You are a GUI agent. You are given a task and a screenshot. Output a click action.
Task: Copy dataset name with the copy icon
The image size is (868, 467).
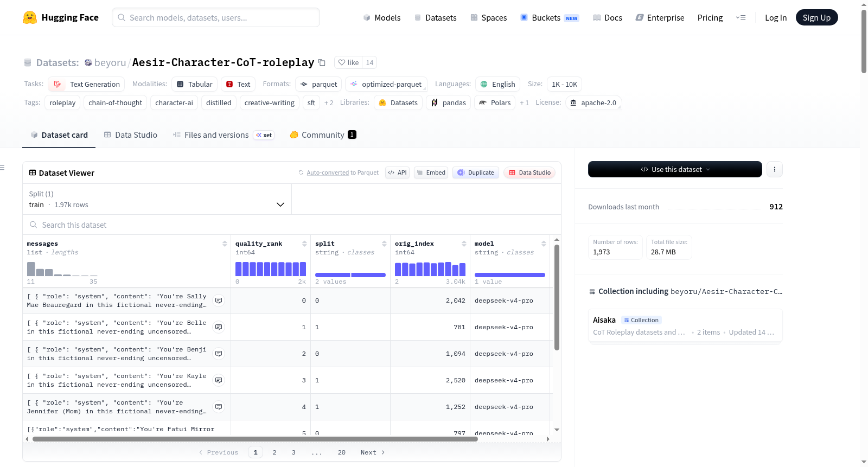(322, 62)
